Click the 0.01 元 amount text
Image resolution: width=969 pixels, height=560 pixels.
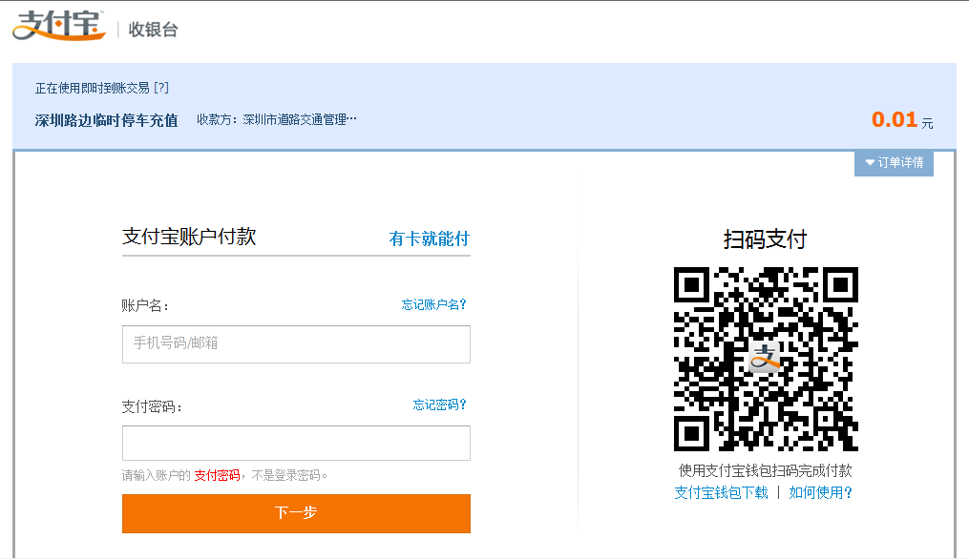902,120
